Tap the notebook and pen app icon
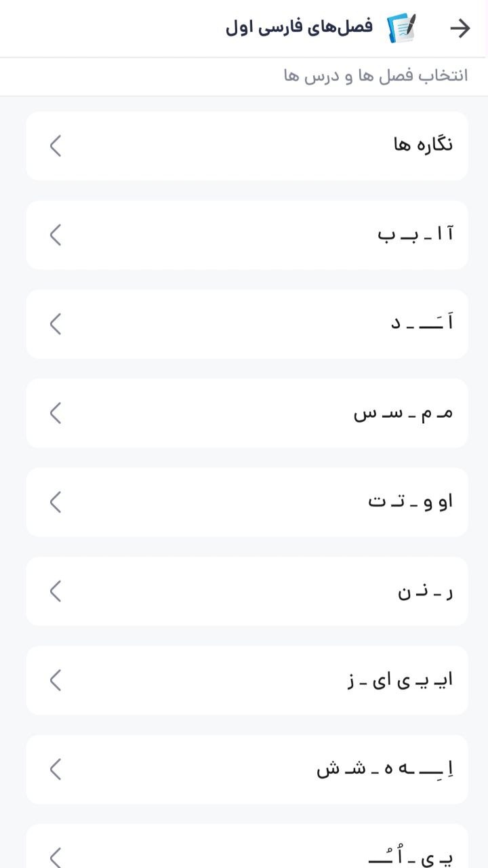The image size is (488, 868). coord(401,28)
